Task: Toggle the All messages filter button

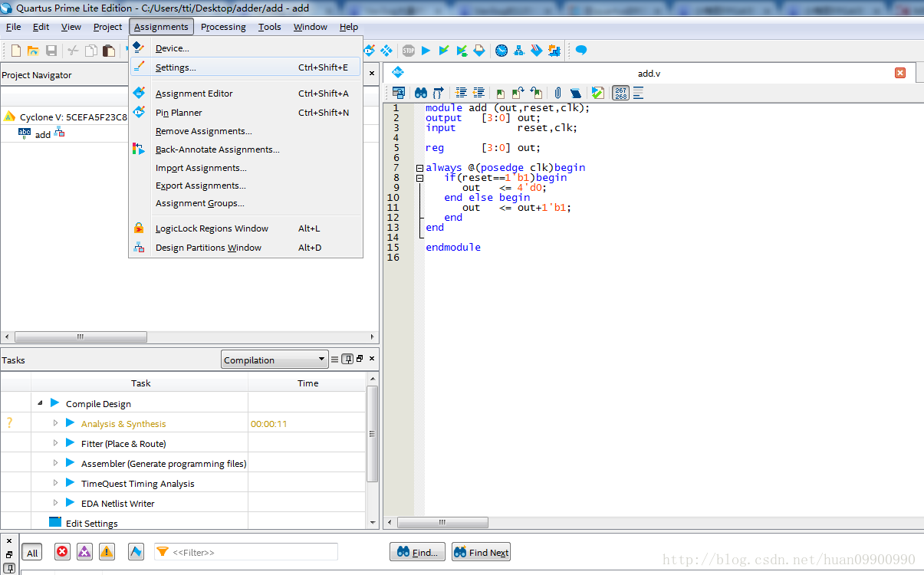Action: [32, 553]
